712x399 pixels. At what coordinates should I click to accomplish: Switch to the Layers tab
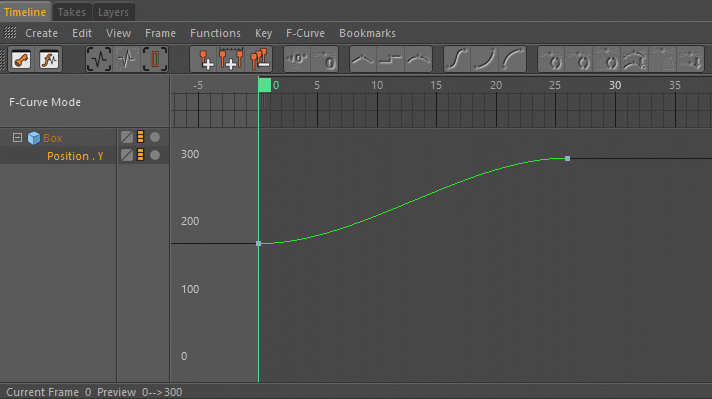click(x=113, y=12)
